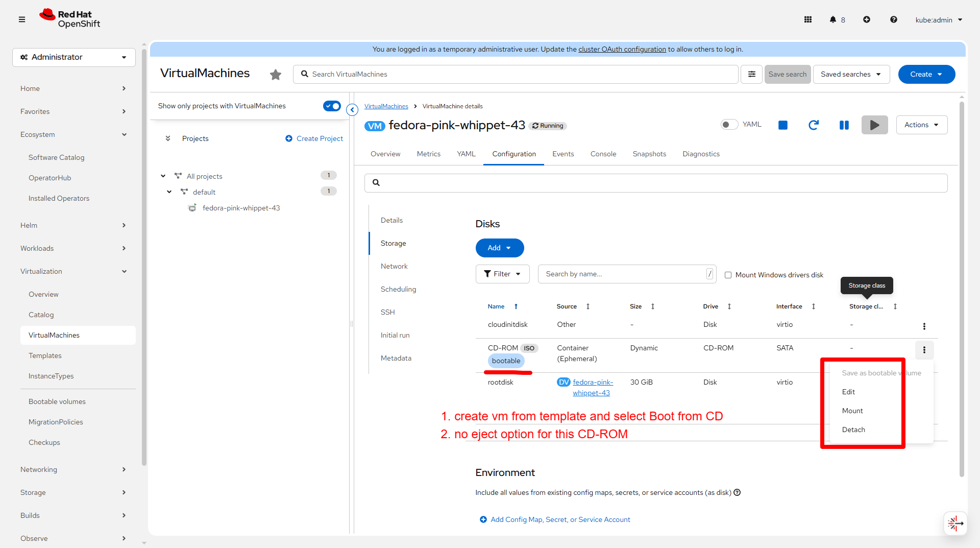Stop the fedora-pink-whippet-43 VM
980x548 pixels.
(783, 125)
